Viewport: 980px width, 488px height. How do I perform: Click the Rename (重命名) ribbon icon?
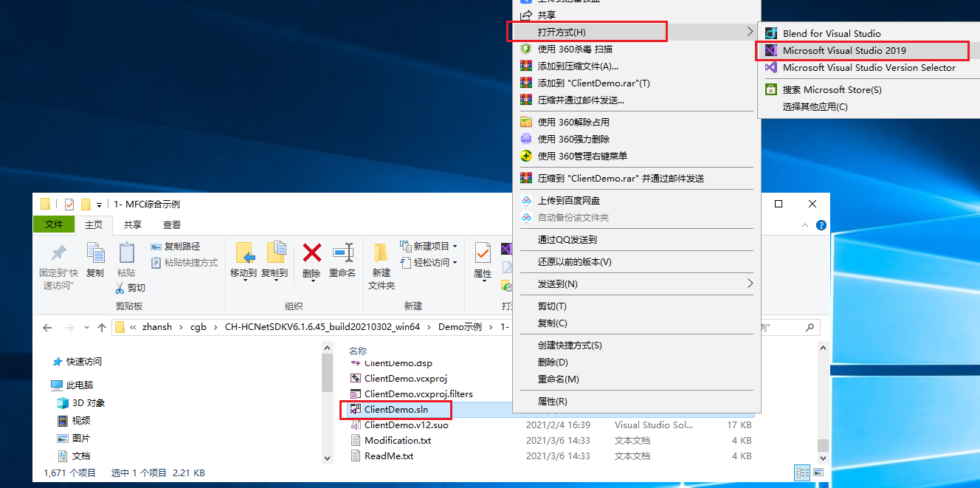click(342, 253)
